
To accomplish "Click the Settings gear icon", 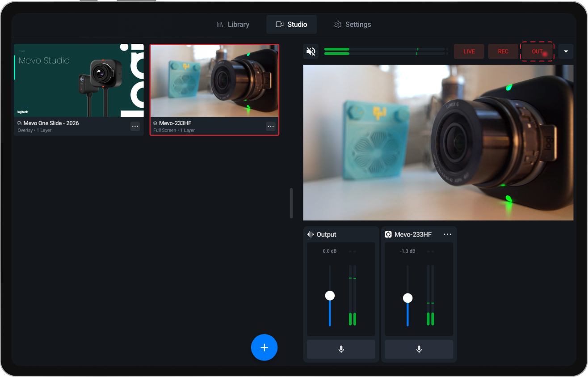I will (x=338, y=24).
